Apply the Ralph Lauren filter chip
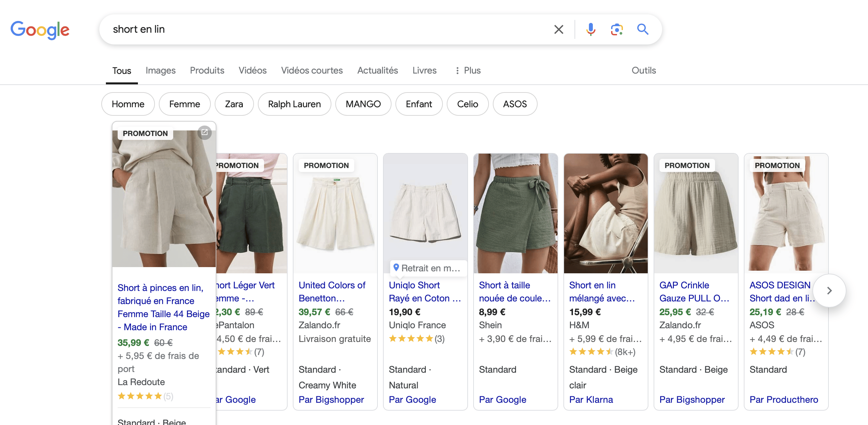The image size is (868, 425). pyautogui.click(x=294, y=104)
